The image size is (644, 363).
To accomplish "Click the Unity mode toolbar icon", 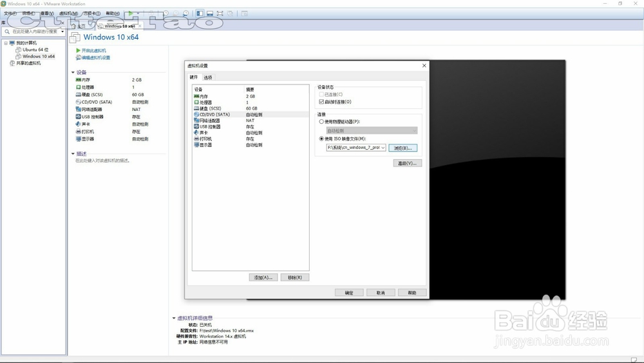I will coord(231,13).
